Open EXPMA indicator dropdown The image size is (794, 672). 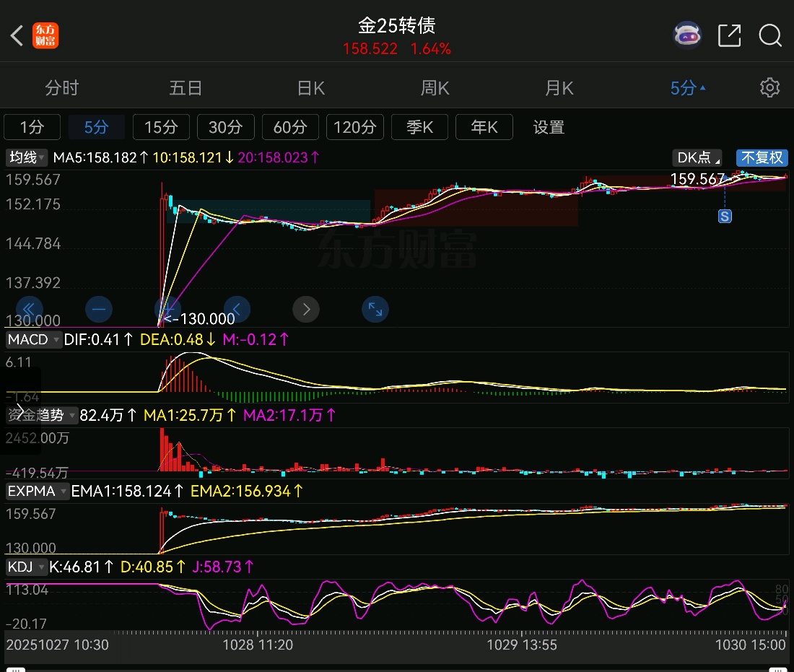[37, 491]
